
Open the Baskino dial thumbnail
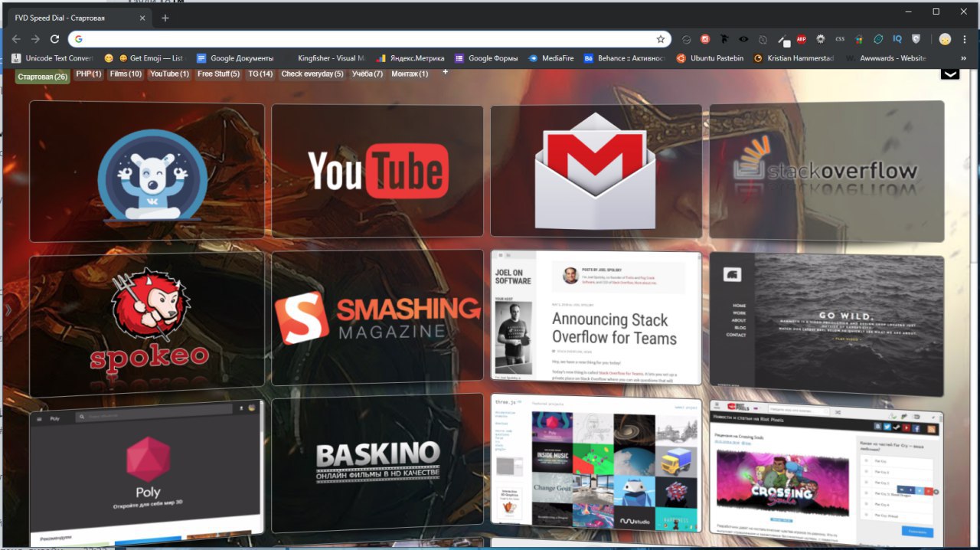[x=377, y=463]
